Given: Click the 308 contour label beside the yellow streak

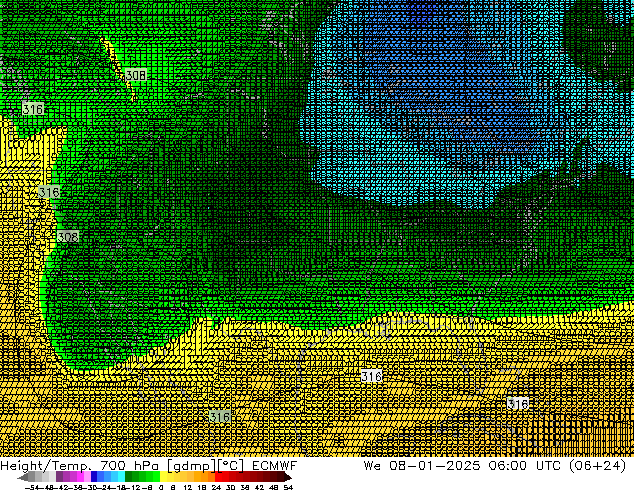Looking at the screenshot, I should (136, 75).
